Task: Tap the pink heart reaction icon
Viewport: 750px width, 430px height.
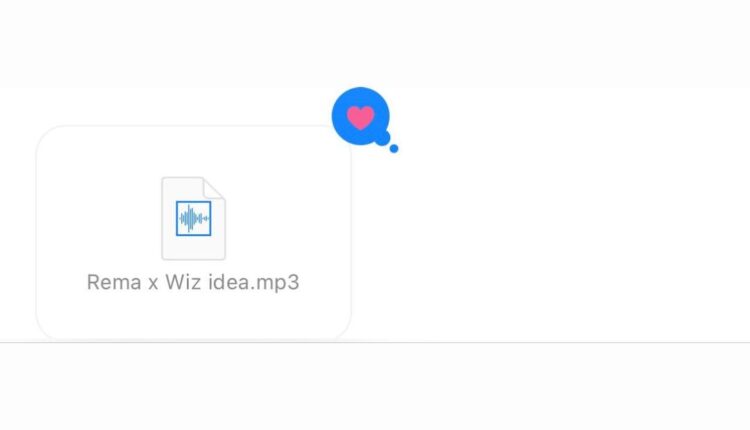Action: (x=360, y=117)
